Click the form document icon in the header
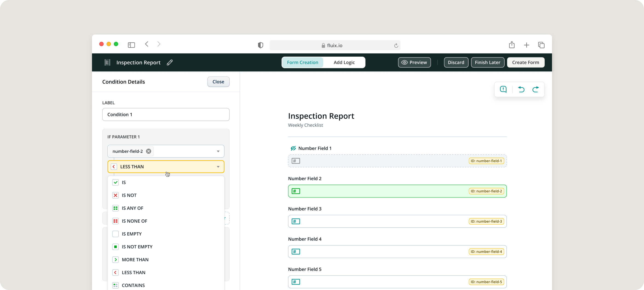The width and height of the screenshot is (644, 290). 107,62
